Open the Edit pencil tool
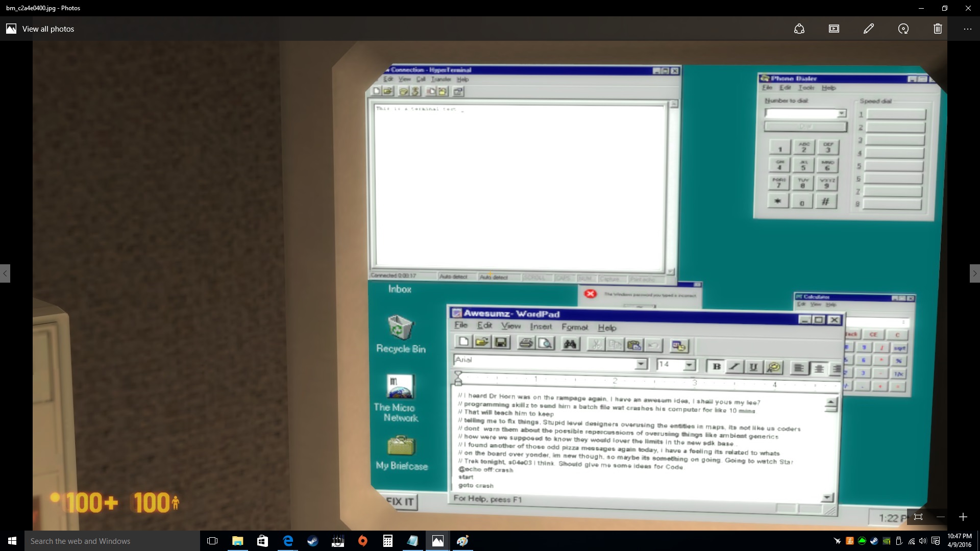 coord(869,29)
